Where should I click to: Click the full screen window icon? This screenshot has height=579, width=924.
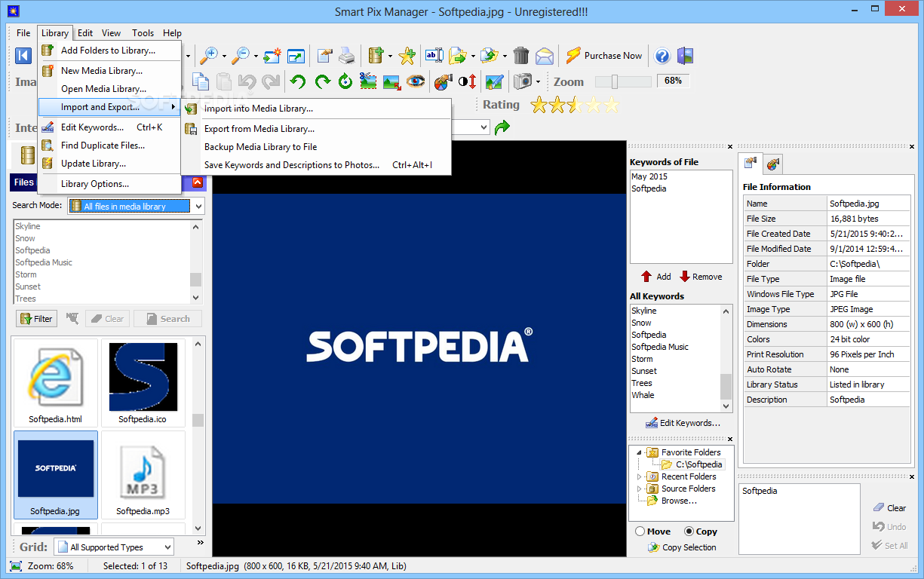(x=296, y=55)
